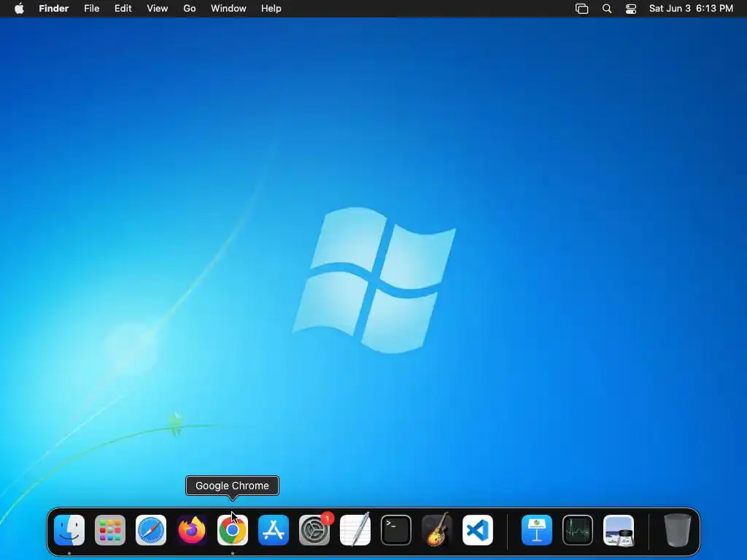The height and width of the screenshot is (560, 747).
Task: Open Finder from the Dock
Action: point(69,530)
